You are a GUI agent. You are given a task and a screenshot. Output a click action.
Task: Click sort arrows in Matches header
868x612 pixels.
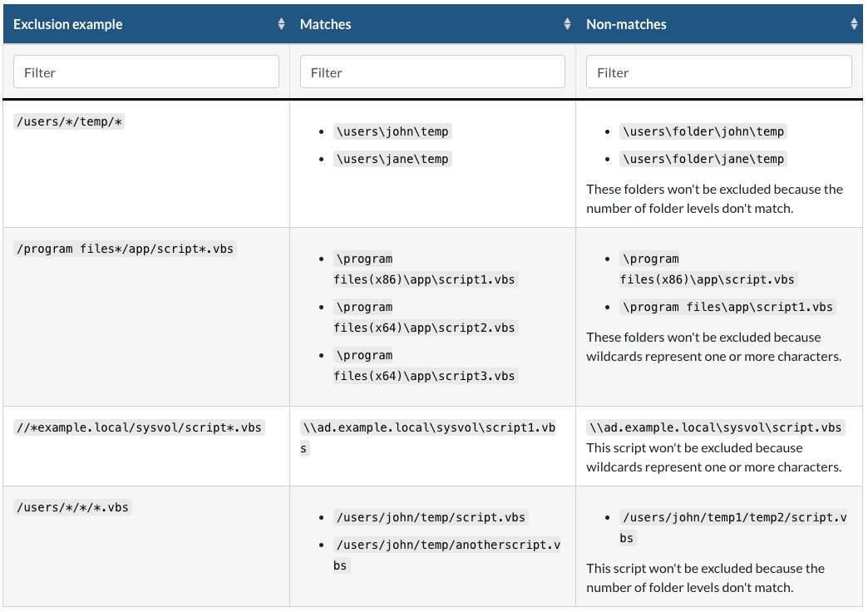click(x=568, y=24)
